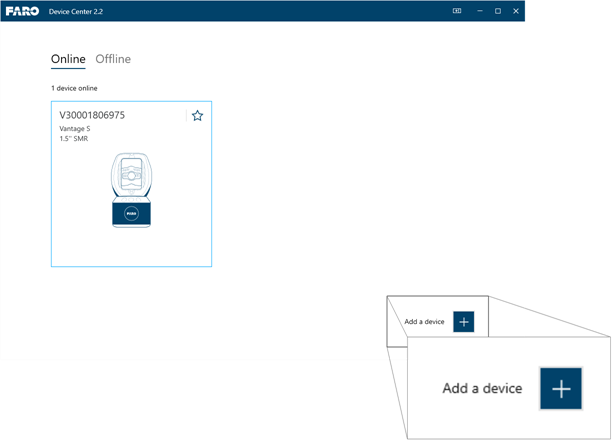Image resolution: width=615 pixels, height=444 pixels.
Task: Mark device V30001806975 as favorite with star
Action: 197,116
